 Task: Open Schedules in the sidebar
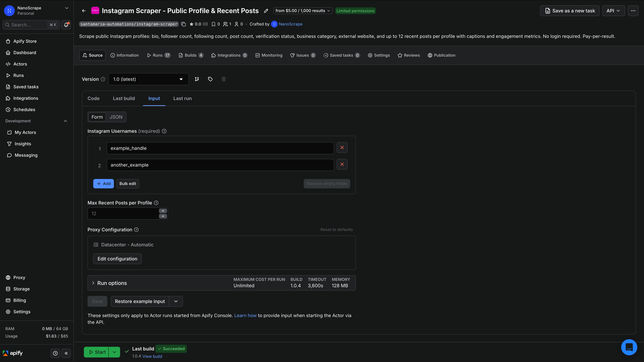click(37, 110)
